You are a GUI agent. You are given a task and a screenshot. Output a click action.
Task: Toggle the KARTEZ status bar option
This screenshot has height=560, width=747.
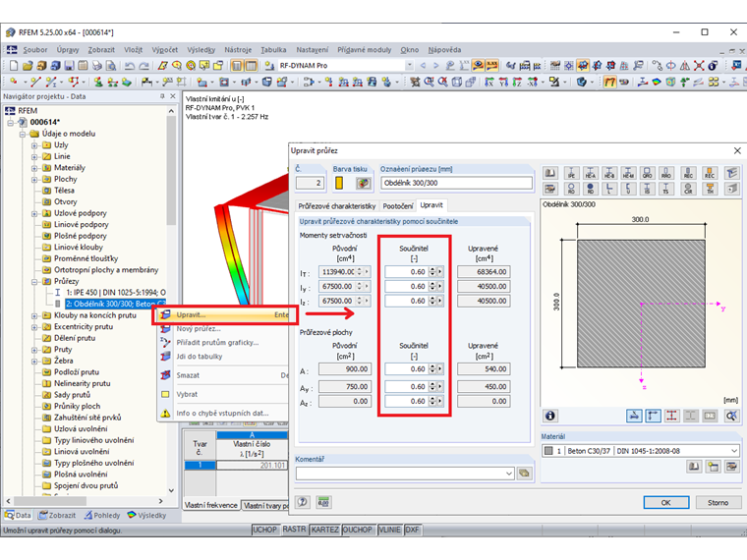(x=325, y=530)
